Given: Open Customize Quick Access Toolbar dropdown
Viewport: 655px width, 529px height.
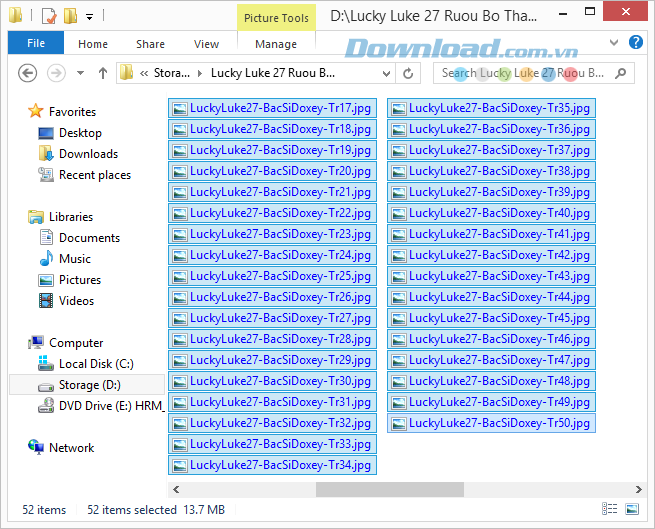Looking at the screenshot, I should click(89, 17).
